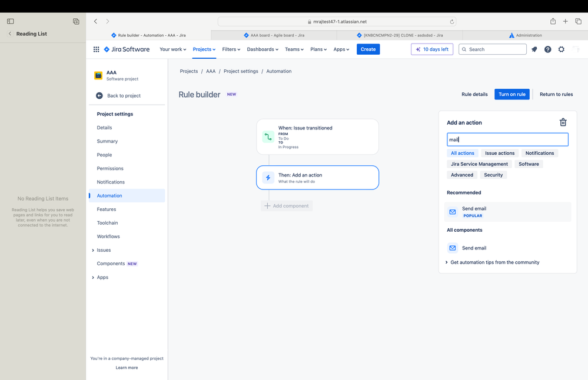
Task: Expand the Apps section in sidebar
Action: pyautogui.click(x=93, y=278)
